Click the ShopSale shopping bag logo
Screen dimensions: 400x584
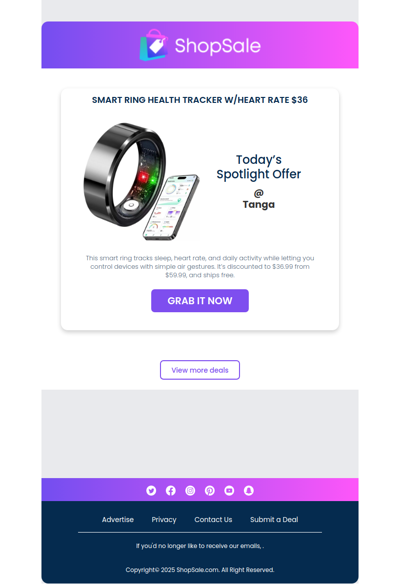tap(153, 45)
